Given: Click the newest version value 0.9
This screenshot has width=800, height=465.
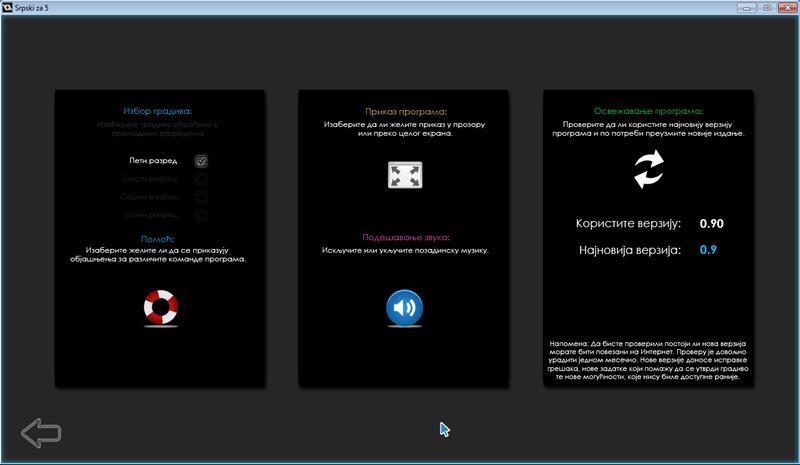Looking at the screenshot, I should pos(708,250).
